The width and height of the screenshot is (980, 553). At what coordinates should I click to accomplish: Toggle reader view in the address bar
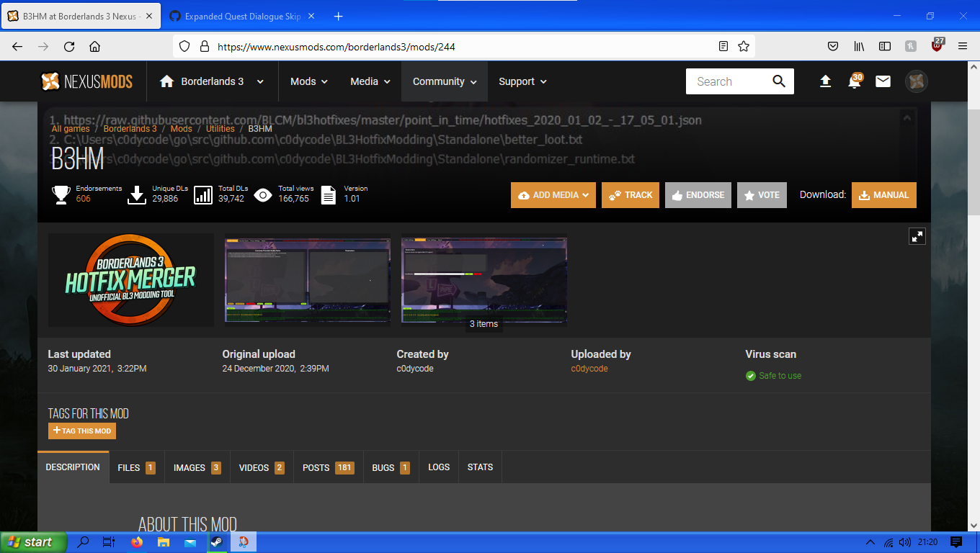[723, 46]
